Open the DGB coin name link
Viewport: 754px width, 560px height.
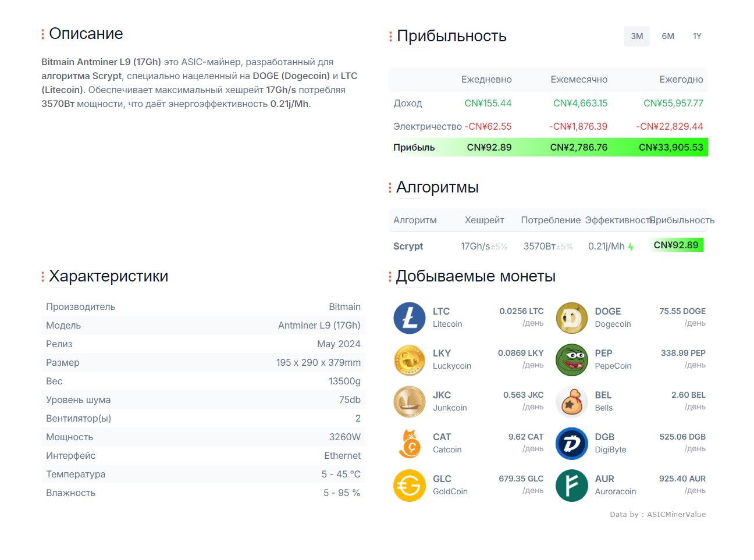click(x=604, y=437)
